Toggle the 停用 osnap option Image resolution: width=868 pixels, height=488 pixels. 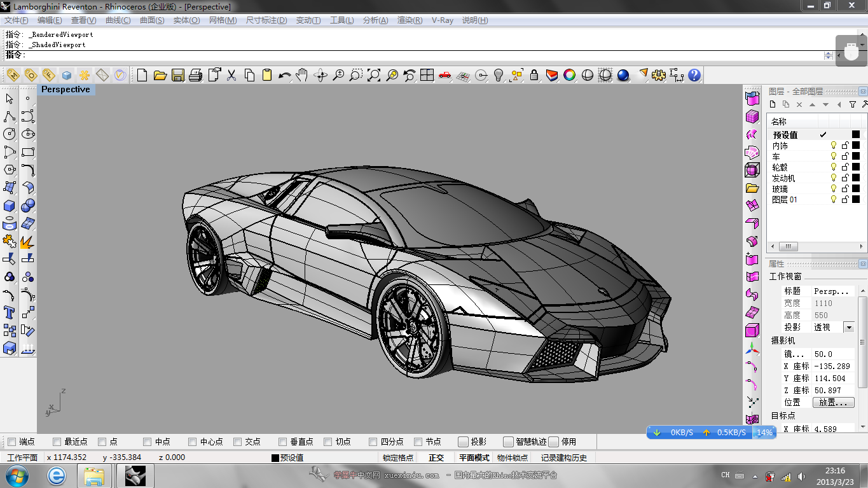pos(554,442)
